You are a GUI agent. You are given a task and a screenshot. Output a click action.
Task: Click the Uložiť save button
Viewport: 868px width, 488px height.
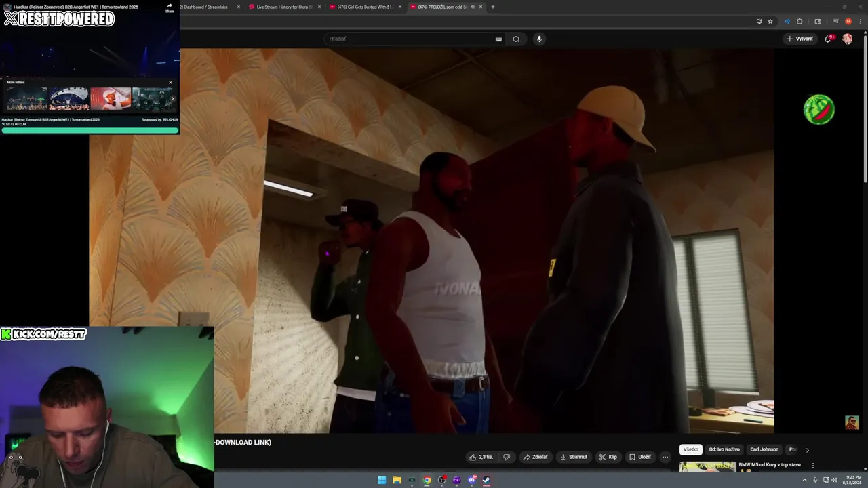[639, 457]
